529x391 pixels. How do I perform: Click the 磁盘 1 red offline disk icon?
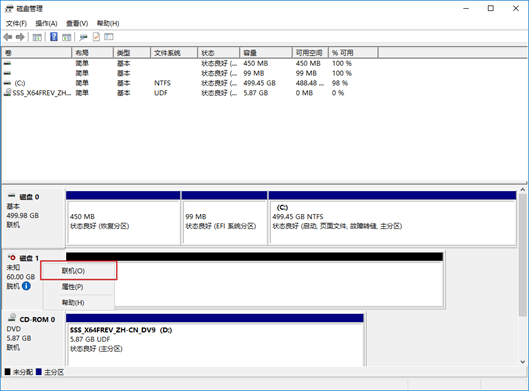click(12, 257)
